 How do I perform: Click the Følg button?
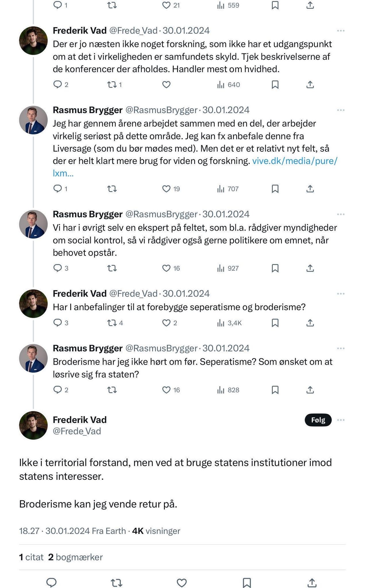318,420
